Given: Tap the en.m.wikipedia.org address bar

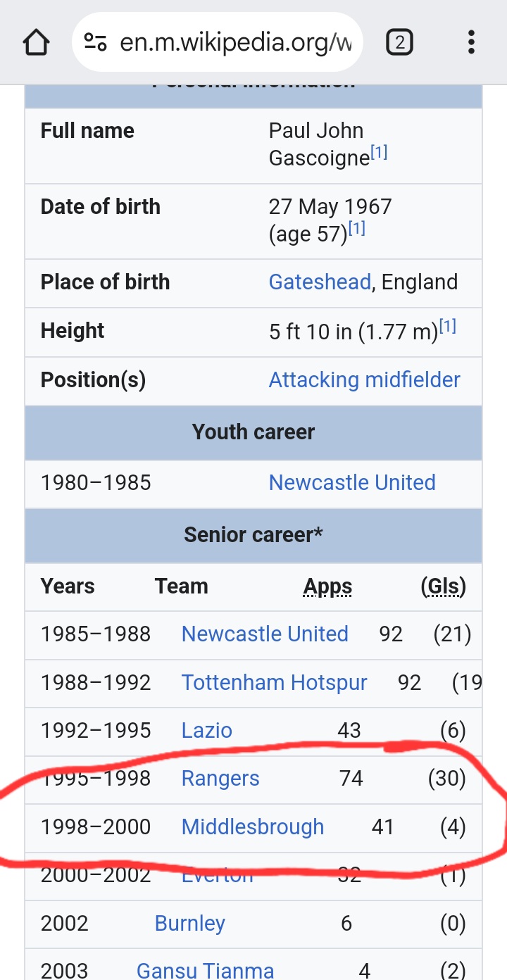Looking at the screenshot, I should point(235,43).
